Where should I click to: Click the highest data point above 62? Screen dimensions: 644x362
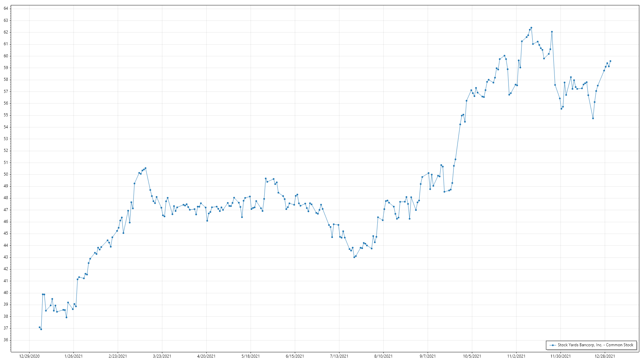531,28
